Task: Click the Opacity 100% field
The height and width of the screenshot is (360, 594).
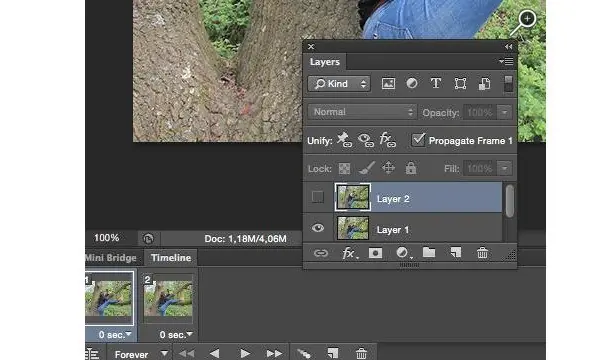Action: point(480,113)
